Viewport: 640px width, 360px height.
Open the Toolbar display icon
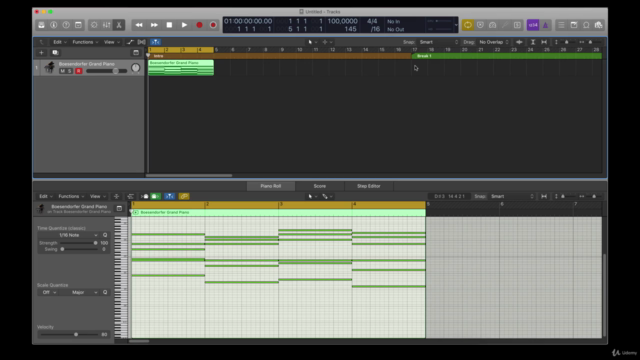[x=78, y=25]
